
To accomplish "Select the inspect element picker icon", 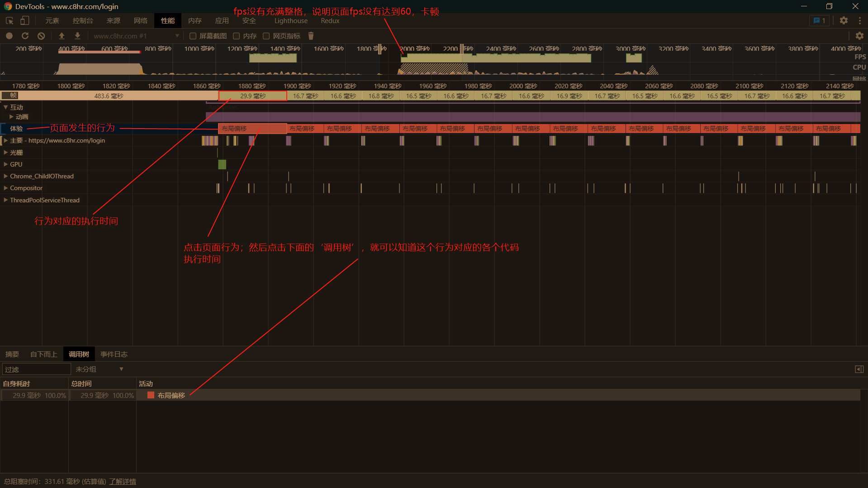I will pyautogui.click(x=9, y=21).
